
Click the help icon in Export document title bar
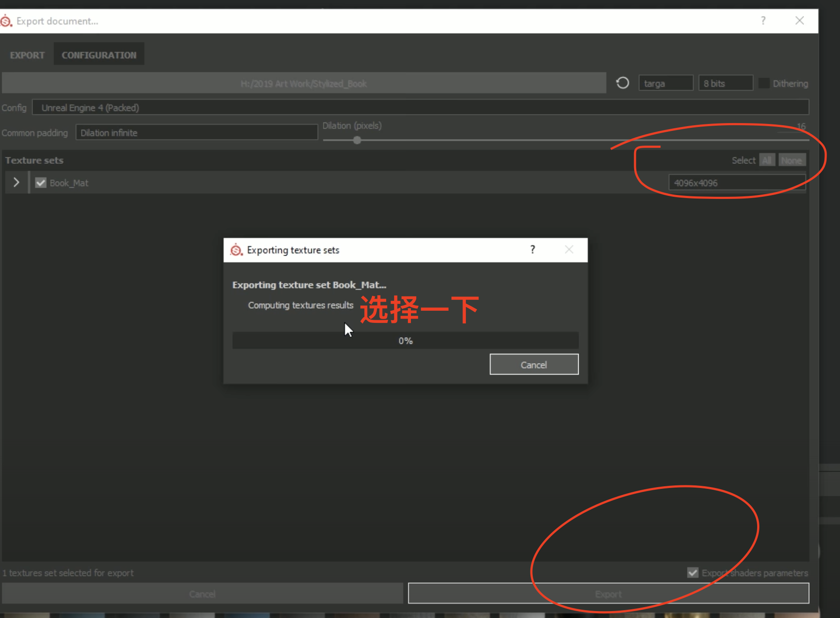(763, 21)
